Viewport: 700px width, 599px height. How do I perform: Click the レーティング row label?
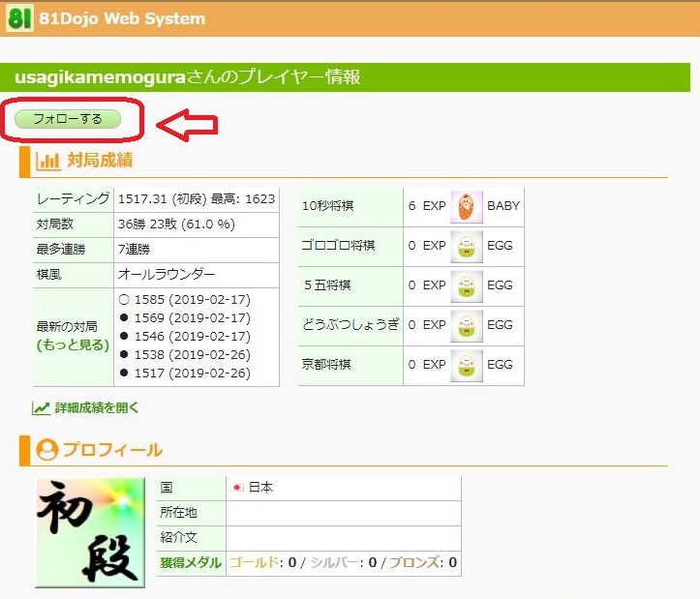point(74,199)
